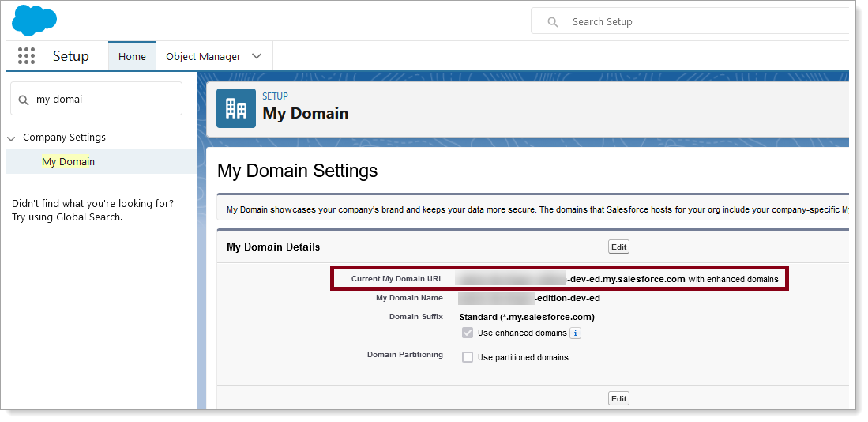Click the 'My Domain' page header title

tap(306, 114)
